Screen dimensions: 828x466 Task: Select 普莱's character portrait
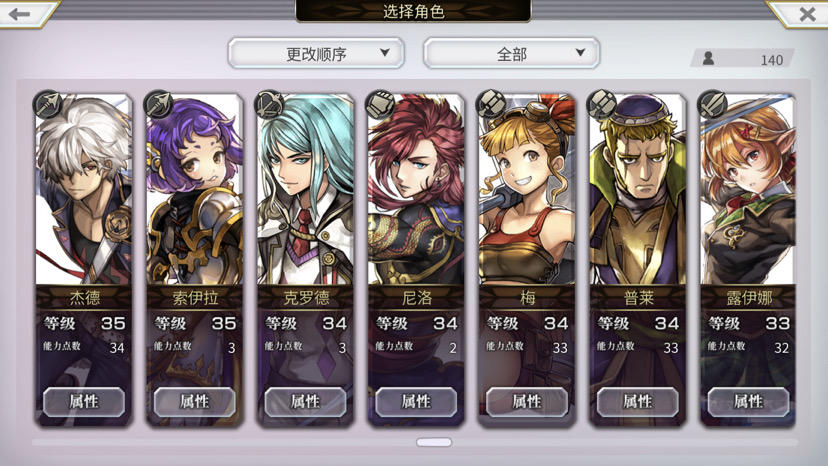(x=637, y=190)
